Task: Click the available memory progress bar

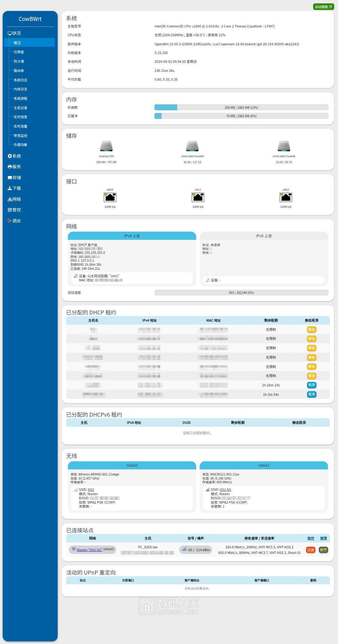Action: pos(241,108)
